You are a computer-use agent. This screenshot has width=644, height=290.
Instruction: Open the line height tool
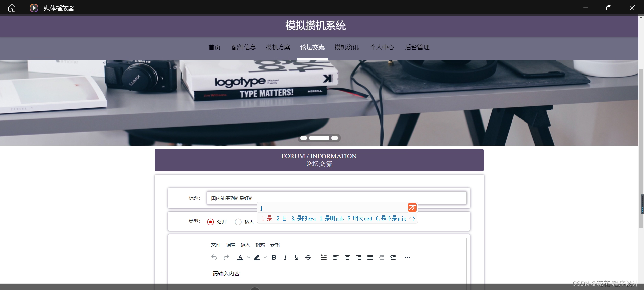click(x=324, y=257)
